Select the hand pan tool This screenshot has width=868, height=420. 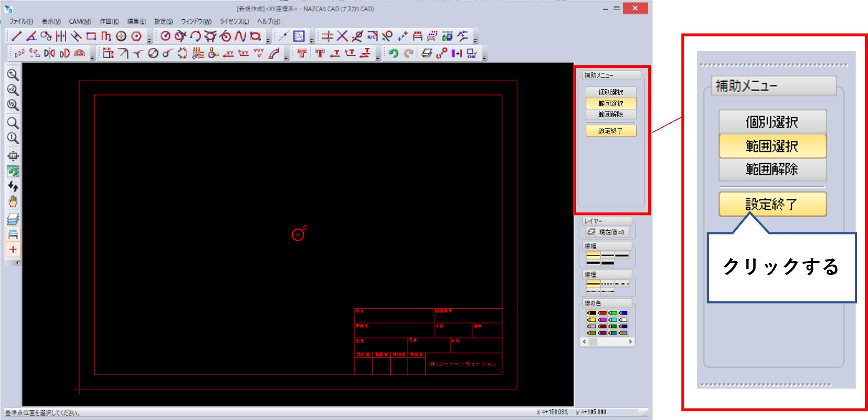point(13,201)
